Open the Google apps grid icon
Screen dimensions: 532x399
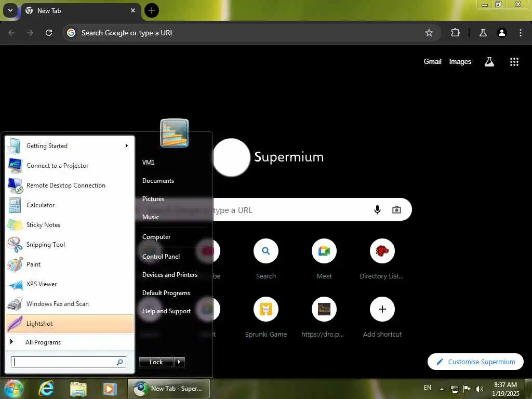click(x=514, y=62)
